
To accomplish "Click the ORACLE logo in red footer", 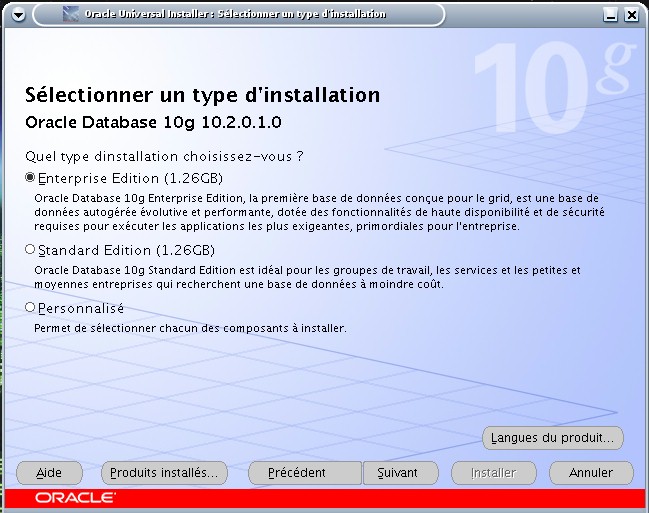I will [75, 498].
